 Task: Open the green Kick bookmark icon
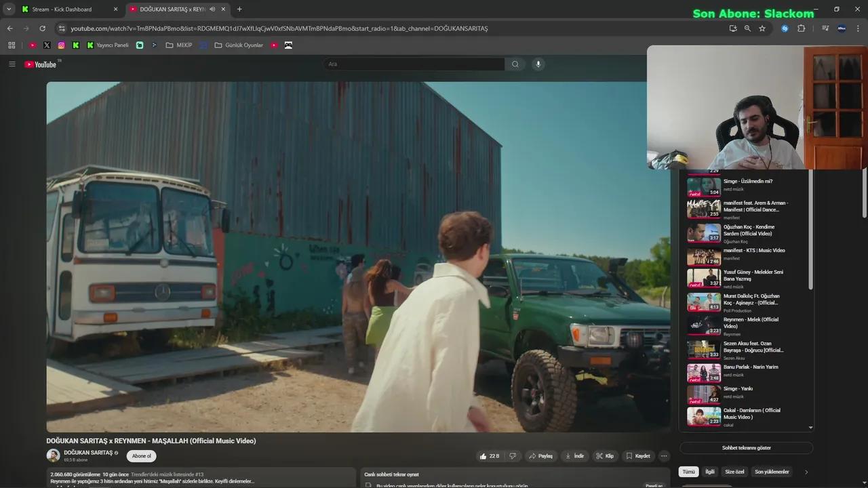[75, 45]
